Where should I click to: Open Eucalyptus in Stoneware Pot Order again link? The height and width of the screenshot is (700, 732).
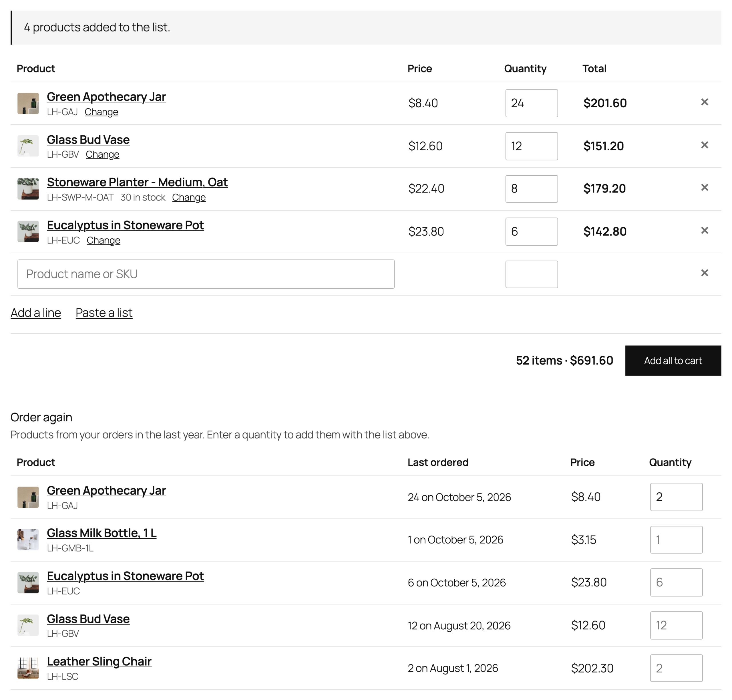click(125, 576)
